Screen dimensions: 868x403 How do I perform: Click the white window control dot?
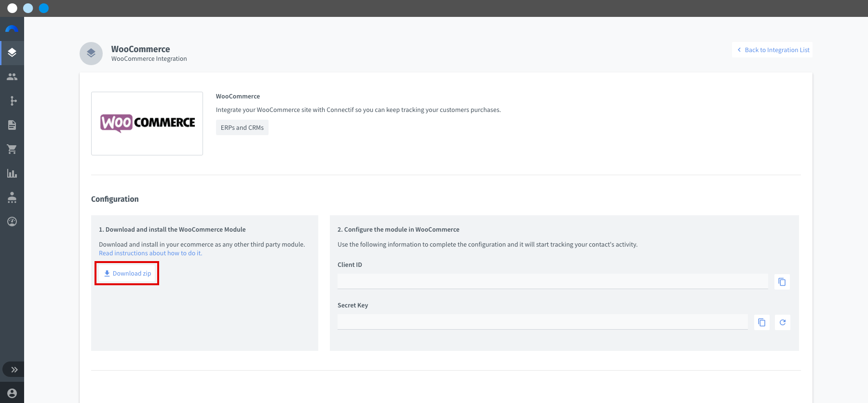13,8
